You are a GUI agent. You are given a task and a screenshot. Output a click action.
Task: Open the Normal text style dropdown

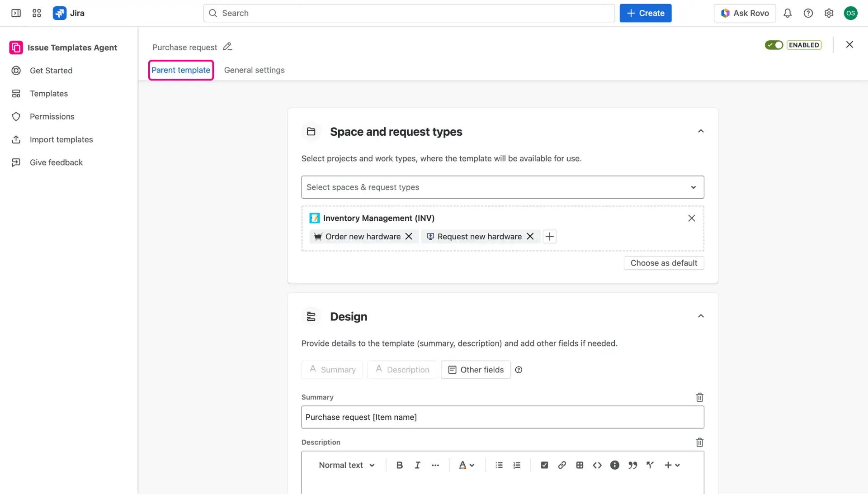(x=346, y=465)
